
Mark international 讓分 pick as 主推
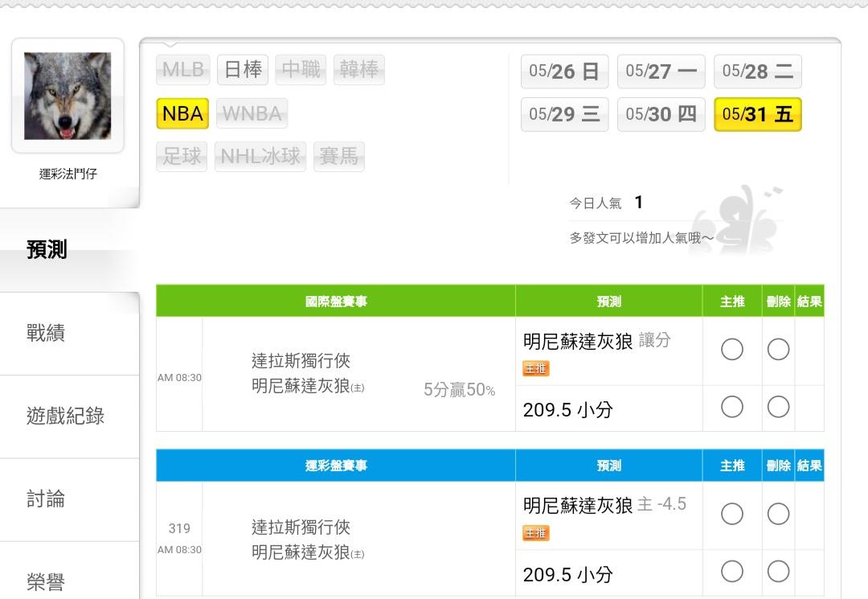(732, 350)
